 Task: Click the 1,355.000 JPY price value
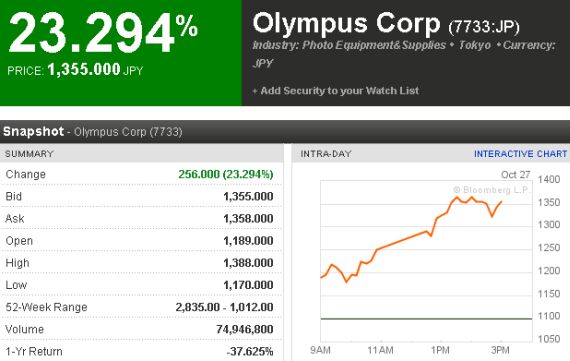(95, 69)
